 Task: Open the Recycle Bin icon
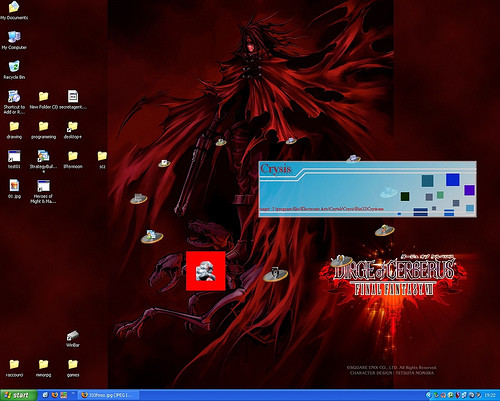[x=14, y=70]
